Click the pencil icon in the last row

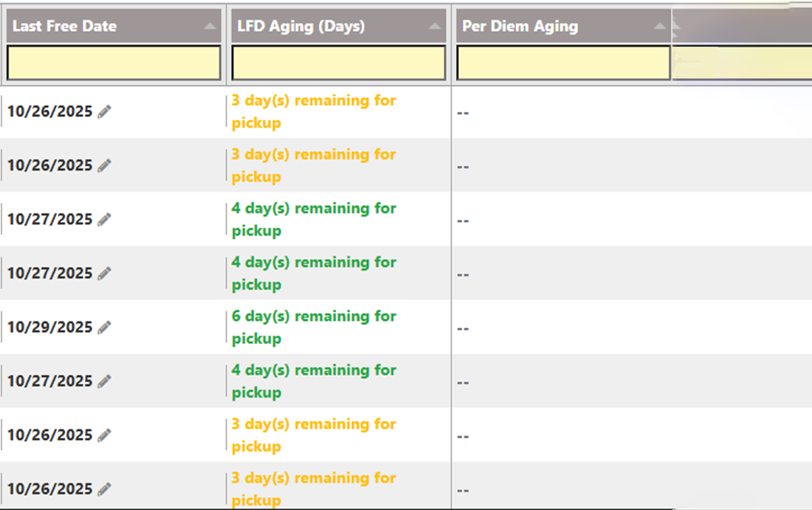pos(104,490)
